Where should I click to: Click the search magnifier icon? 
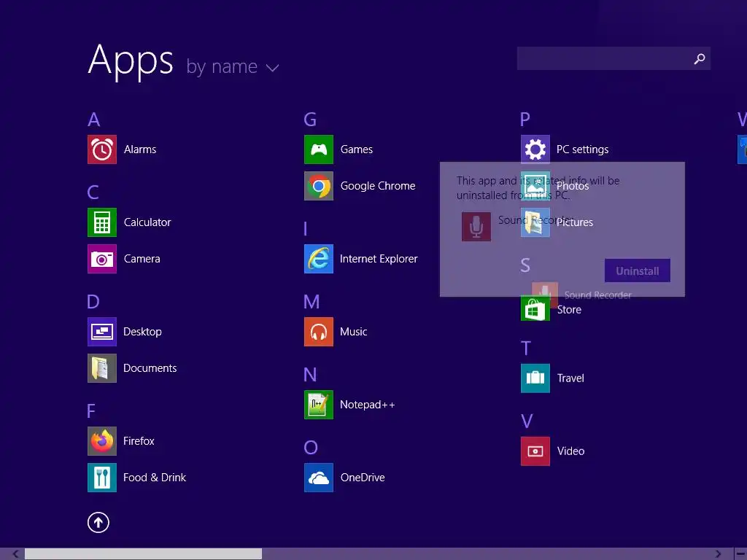700,58
